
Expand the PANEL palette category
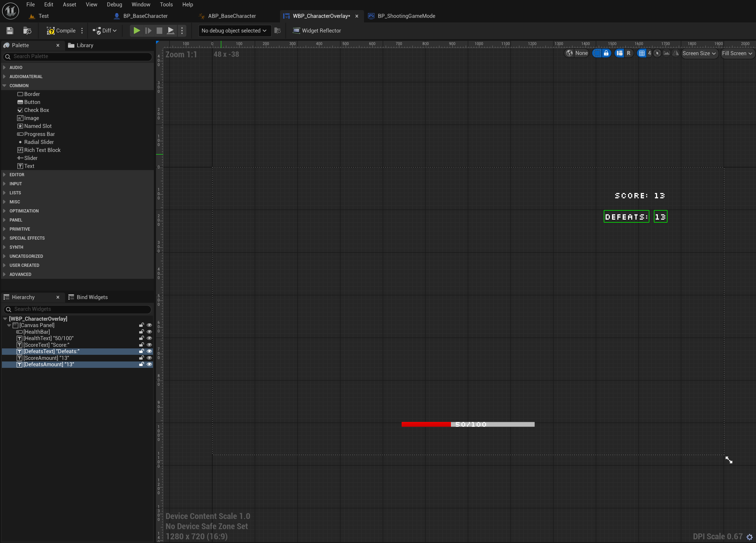pyautogui.click(x=16, y=220)
